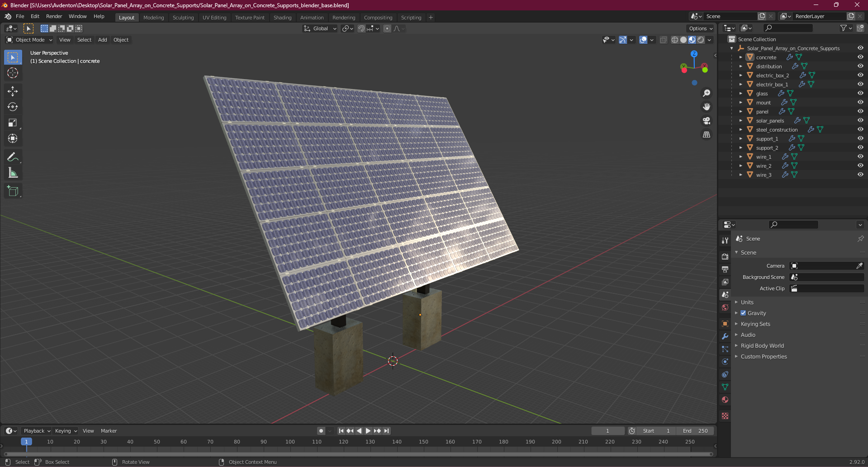
Task: Open the Keying popover in the timeline
Action: (66, 431)
